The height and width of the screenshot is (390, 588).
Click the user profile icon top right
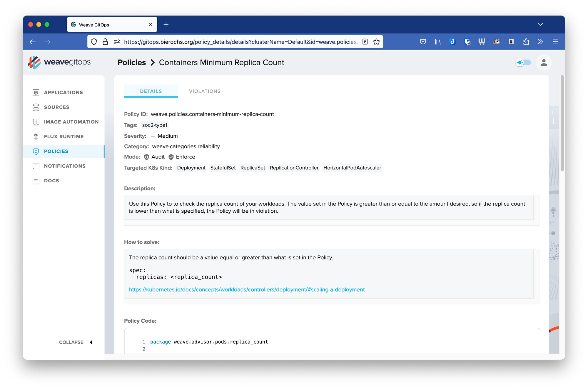(x=544, y=62)
